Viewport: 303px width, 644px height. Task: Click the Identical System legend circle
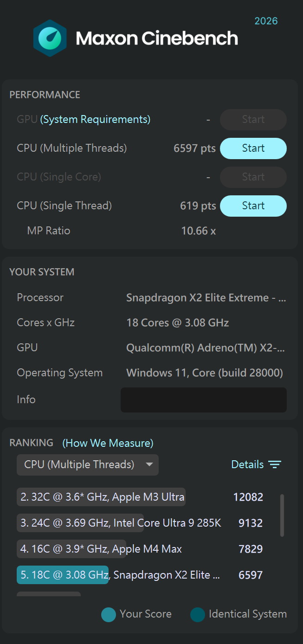click(197, 614)
